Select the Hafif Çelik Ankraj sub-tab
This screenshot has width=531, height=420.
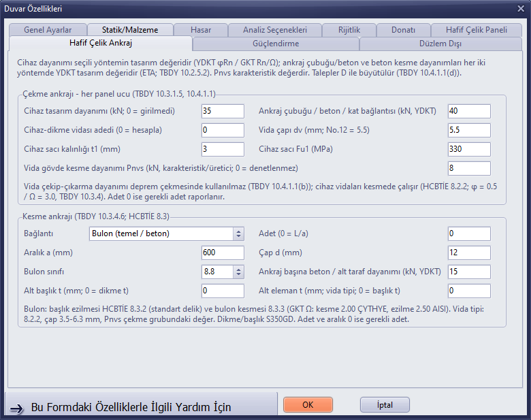pyautogui.click(x=101, y=43)
